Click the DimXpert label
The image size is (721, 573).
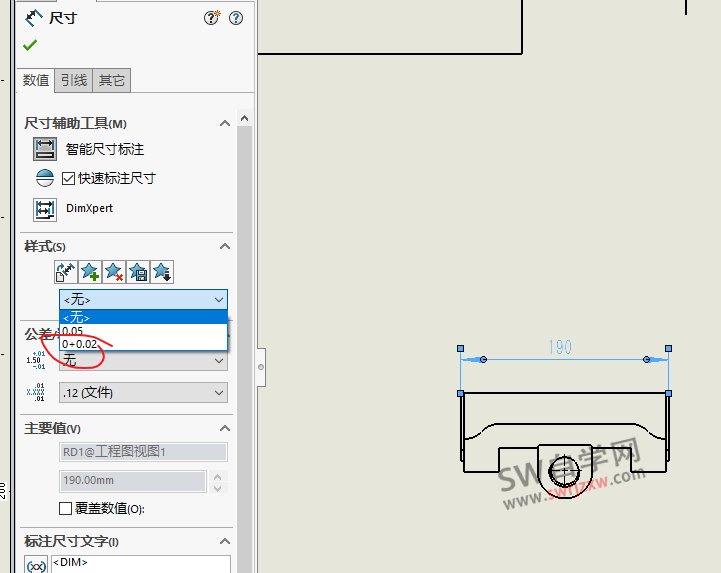pos(89,208)
